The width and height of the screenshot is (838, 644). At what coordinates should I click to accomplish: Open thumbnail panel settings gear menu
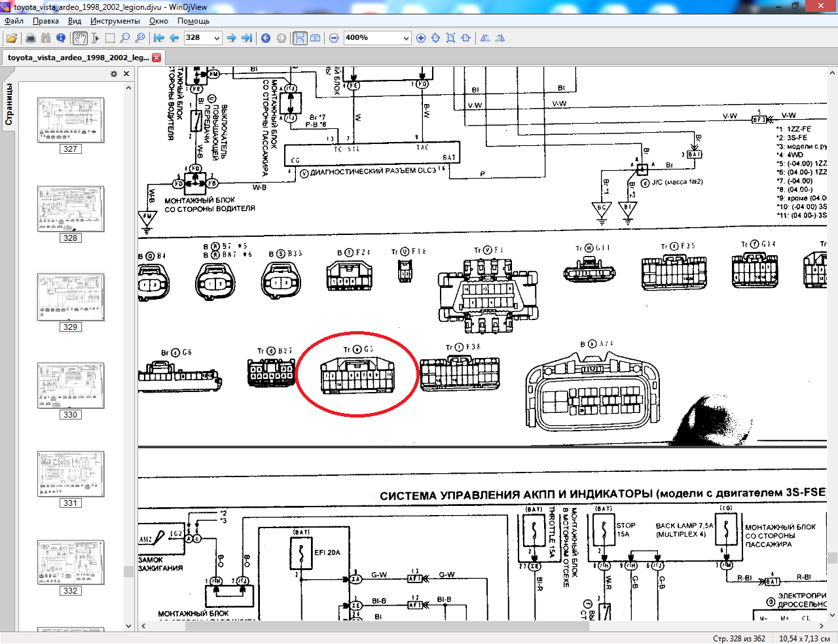click(114, 74)
